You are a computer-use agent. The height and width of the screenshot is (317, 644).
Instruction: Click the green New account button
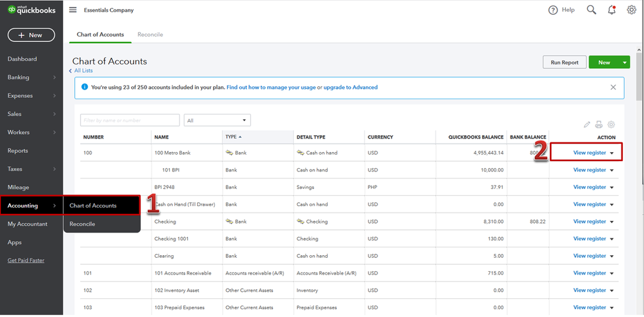(604, 62)
